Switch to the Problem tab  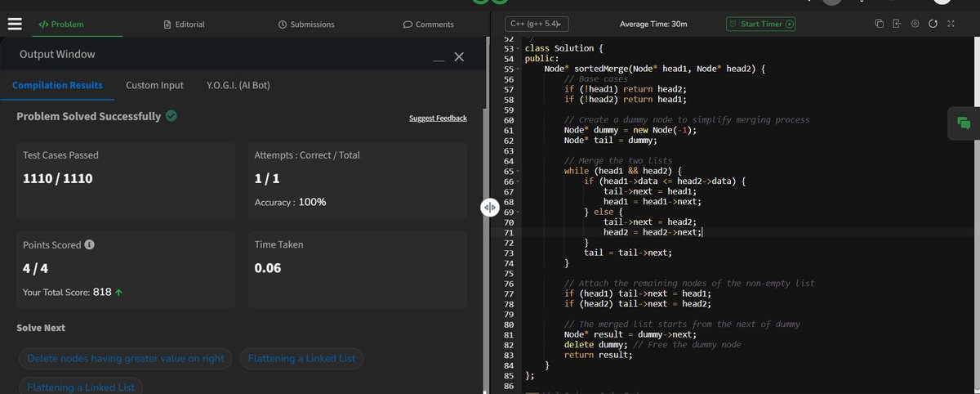pyautogui.click(x=60, y=25)
